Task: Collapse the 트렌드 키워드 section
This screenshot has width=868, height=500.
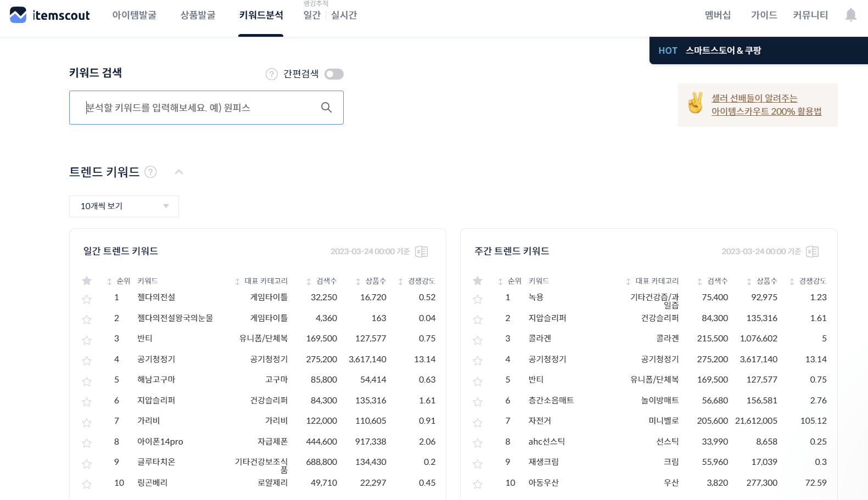Action: [x=178, y=172]
